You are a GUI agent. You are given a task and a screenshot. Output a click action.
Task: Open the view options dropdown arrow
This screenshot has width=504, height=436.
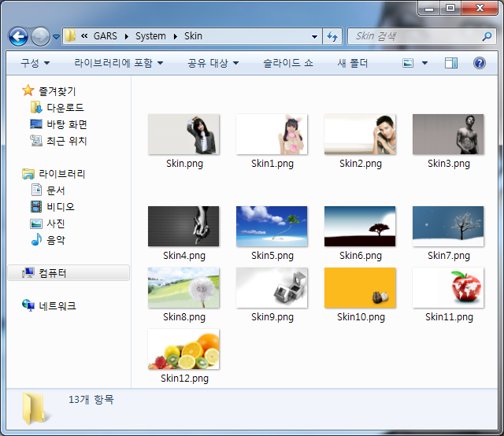tap(424, 63)
